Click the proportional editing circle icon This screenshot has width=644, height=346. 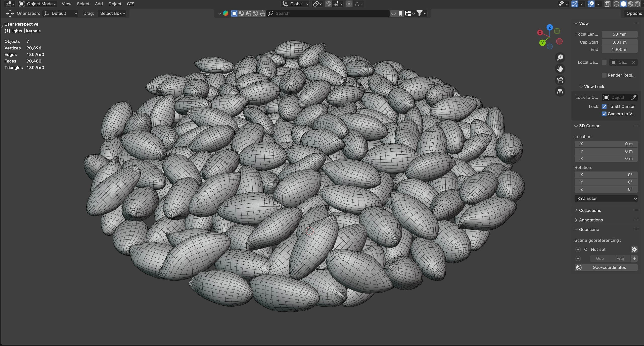pyautogui.click(x=349, y=4)
